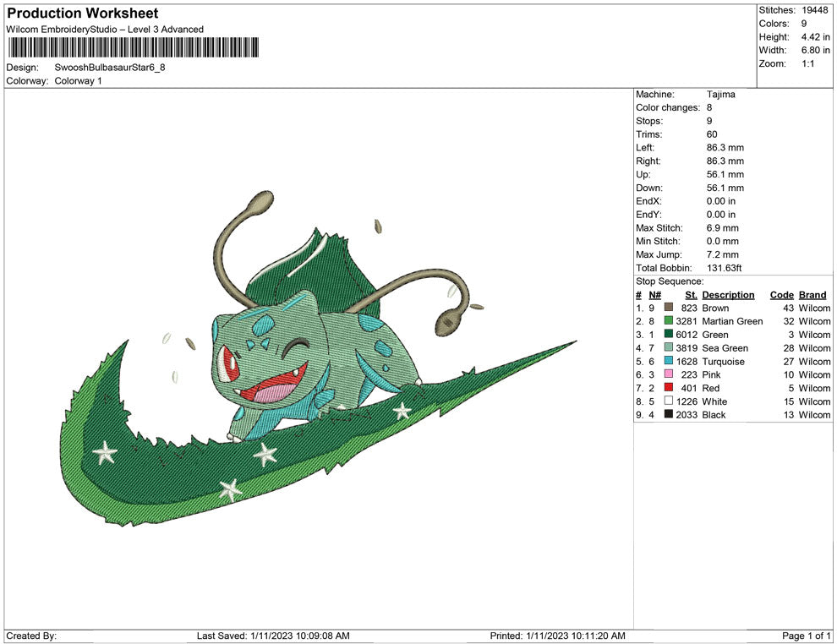Click the Total Bobbin value '131.63ft'
The image size is (837, 644).
click(724, 268)
